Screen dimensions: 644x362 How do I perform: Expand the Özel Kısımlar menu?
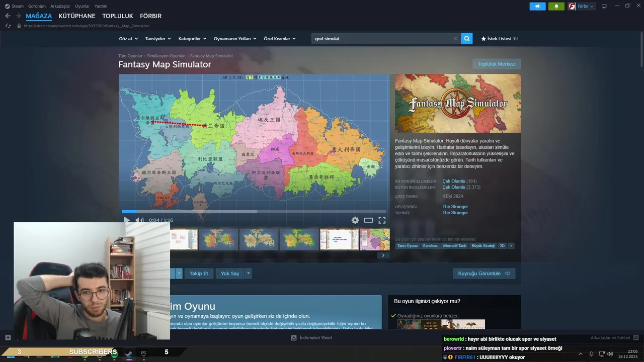point(280,39)
